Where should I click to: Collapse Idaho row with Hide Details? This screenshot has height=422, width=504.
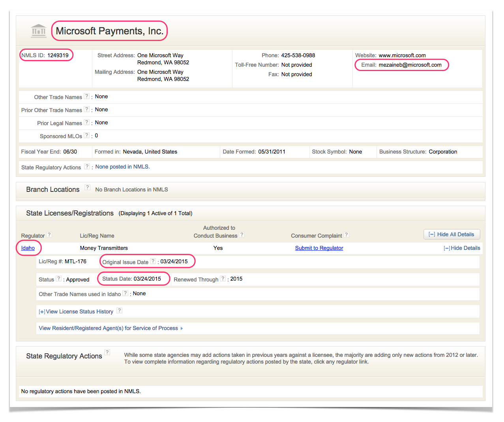(462, 248)
